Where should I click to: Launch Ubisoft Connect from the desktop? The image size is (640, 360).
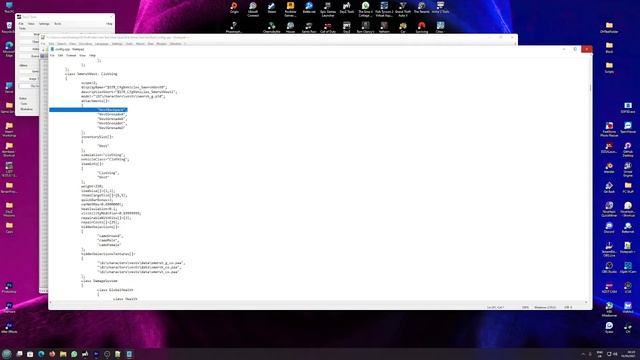click(x=253, y=9)
